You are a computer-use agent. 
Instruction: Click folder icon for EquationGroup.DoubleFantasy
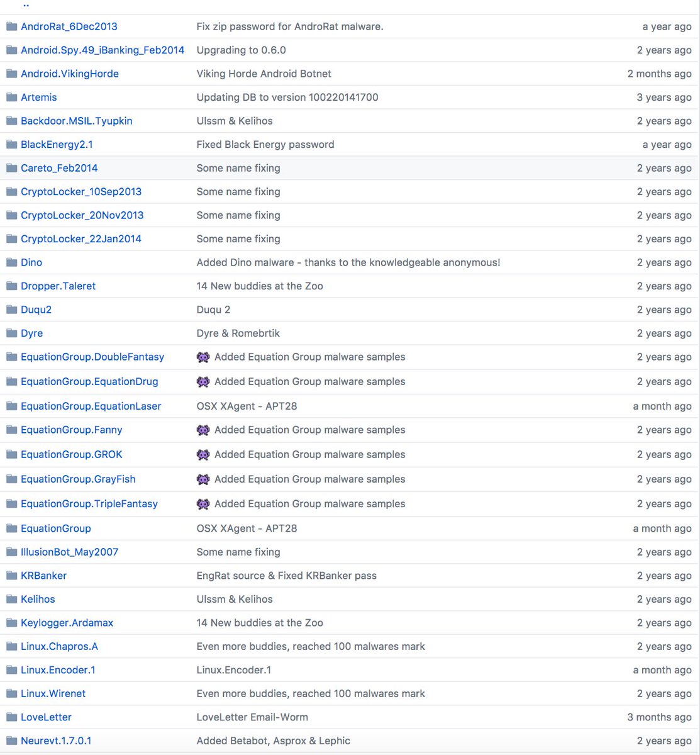[11, 357]
